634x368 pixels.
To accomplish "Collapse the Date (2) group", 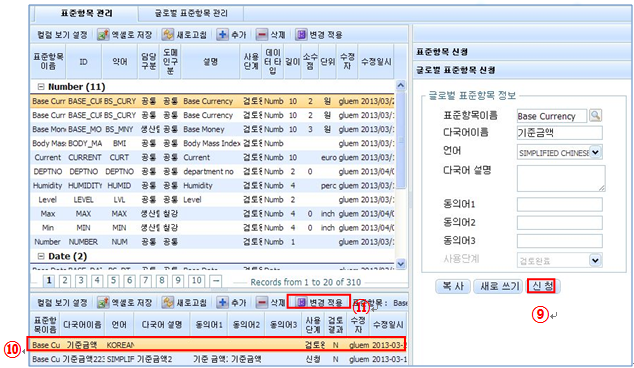I will click(x=41, y=256).
